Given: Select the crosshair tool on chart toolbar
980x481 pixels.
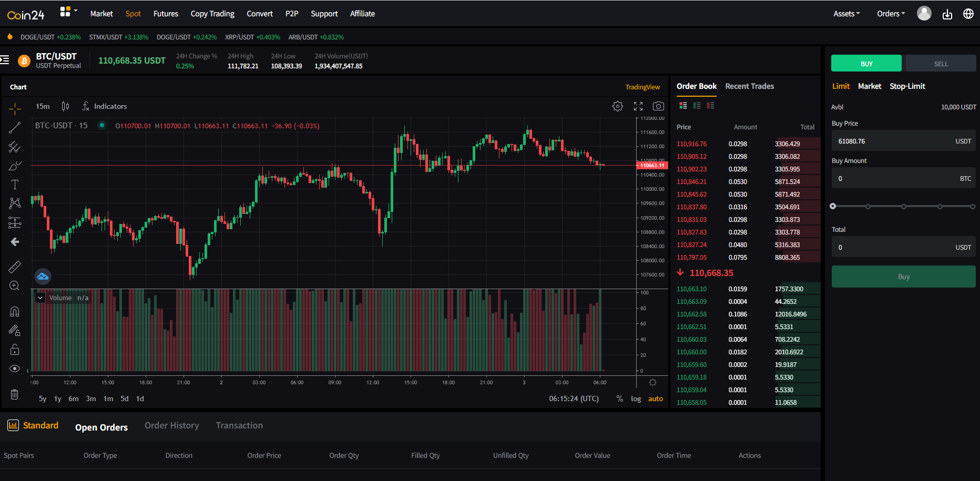Looking at the screenshot, I should point(15,108).
